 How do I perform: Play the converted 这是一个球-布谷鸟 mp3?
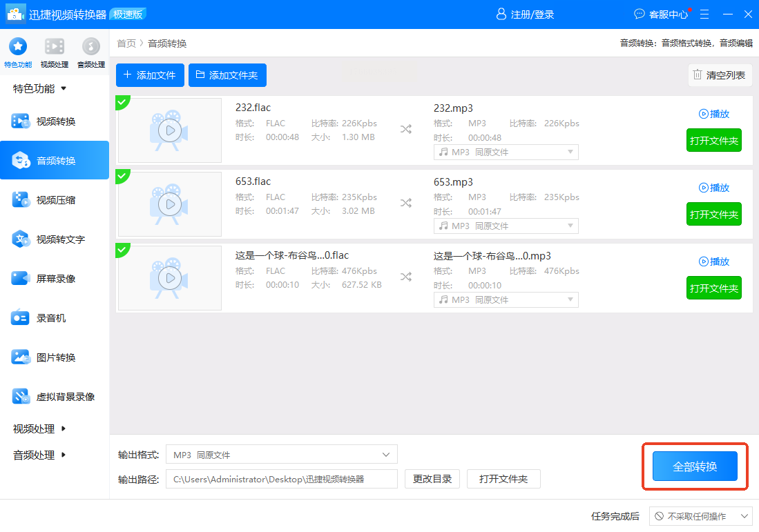pyautogui.click(x=714, y=262)
